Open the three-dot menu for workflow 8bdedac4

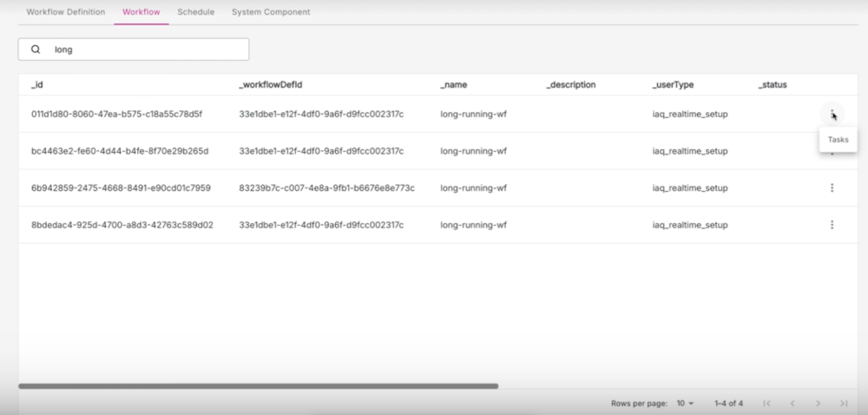point(832,225)
